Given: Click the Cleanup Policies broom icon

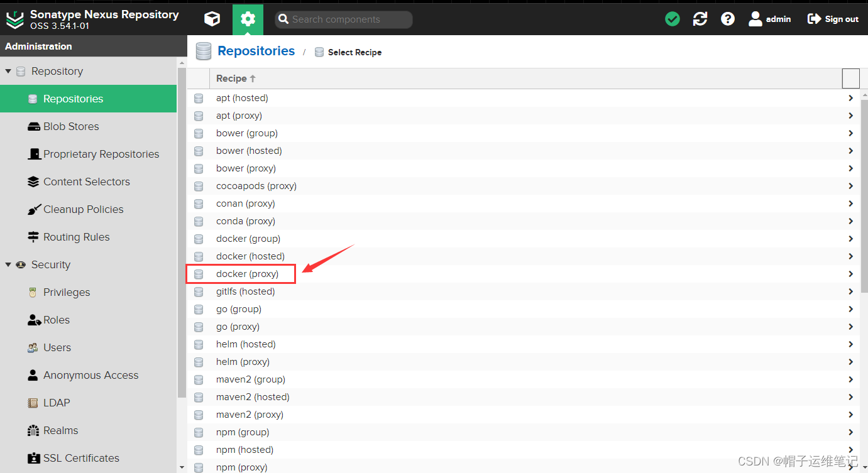Looking at the screenshot, I should pos(33,209).
